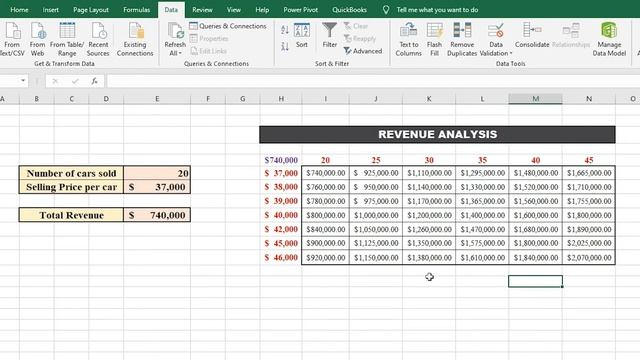
Task: Open the Power Pivot tab
Action: (x=300, y=10)
